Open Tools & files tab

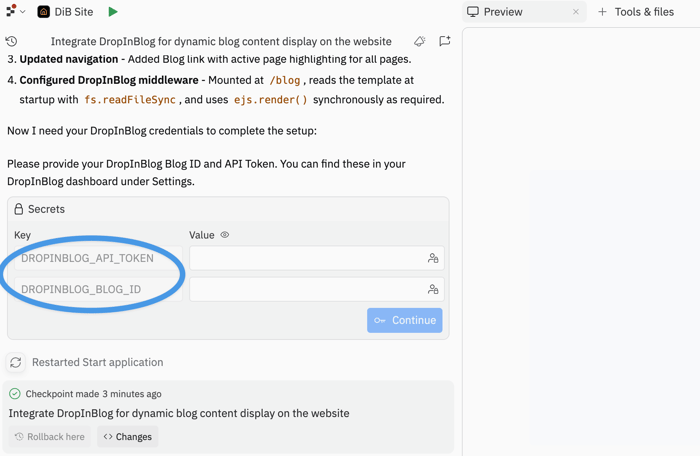click(644, 12)
